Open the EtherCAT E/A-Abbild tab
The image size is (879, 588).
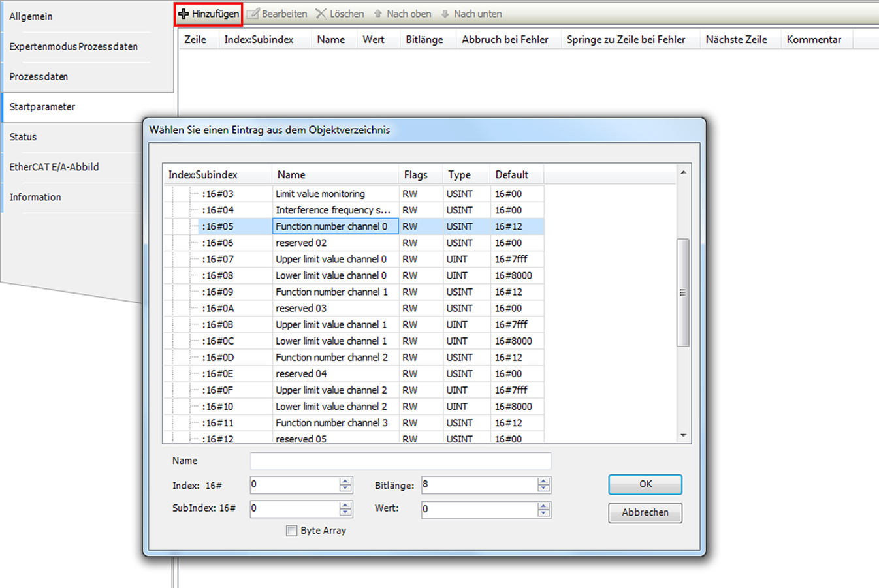tap(54, 167)
